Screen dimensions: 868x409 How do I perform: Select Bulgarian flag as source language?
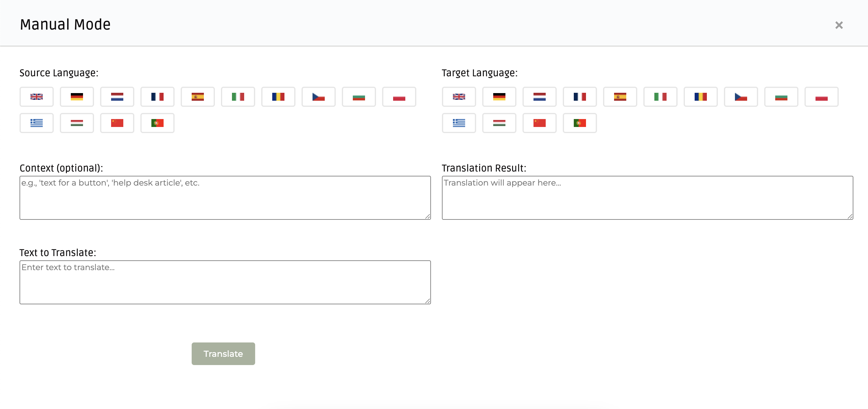tap(359, 97)
